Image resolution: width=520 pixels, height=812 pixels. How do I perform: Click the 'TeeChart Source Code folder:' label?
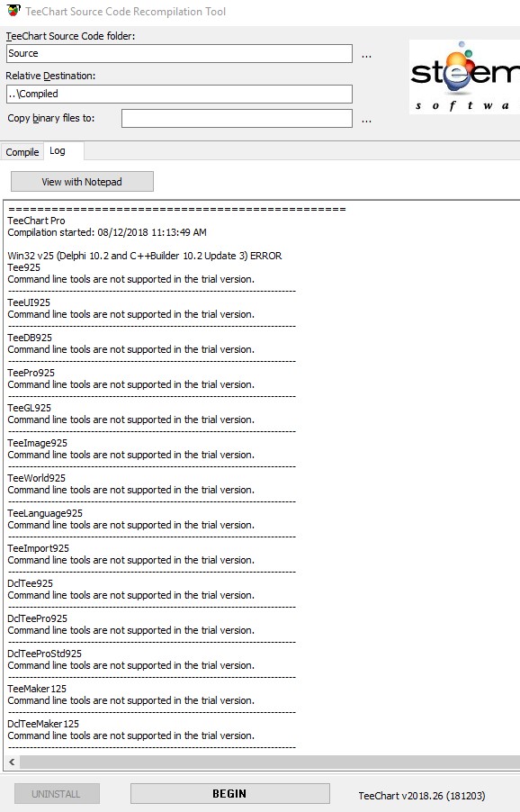70,36
